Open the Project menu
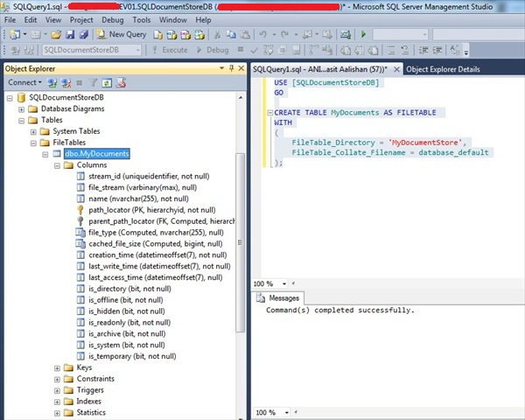The image size is (525, 420). pos(81,19)
